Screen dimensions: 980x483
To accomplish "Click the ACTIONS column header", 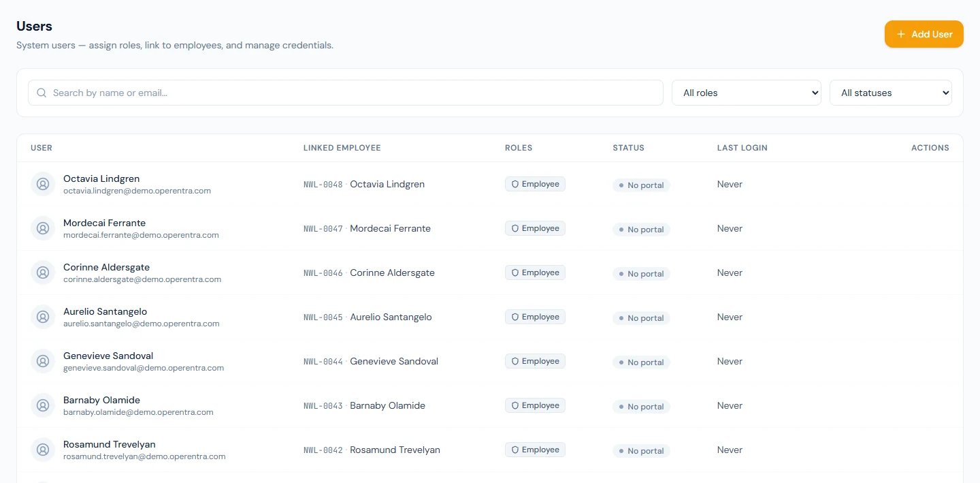I will point(930,148).
